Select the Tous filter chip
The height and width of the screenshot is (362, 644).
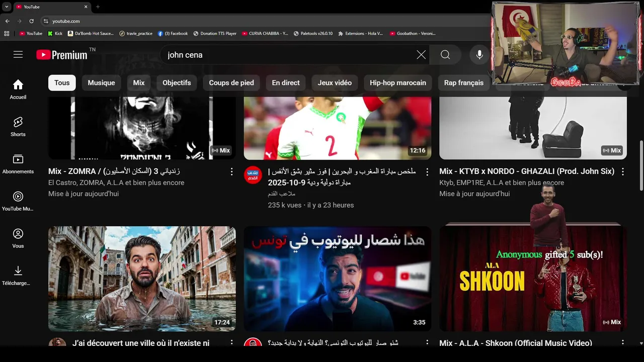click(62, 83)
